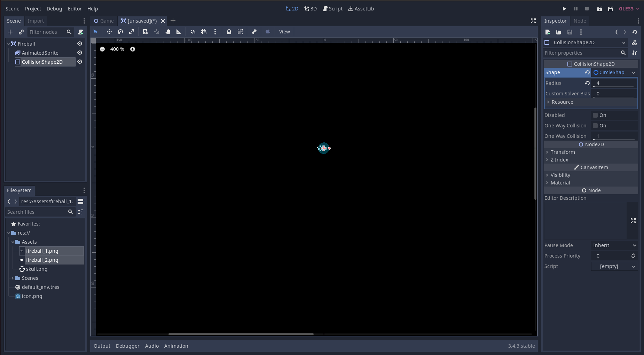Play the project
Viewport: 644px width, 355px height.
[x=564, y=9]
